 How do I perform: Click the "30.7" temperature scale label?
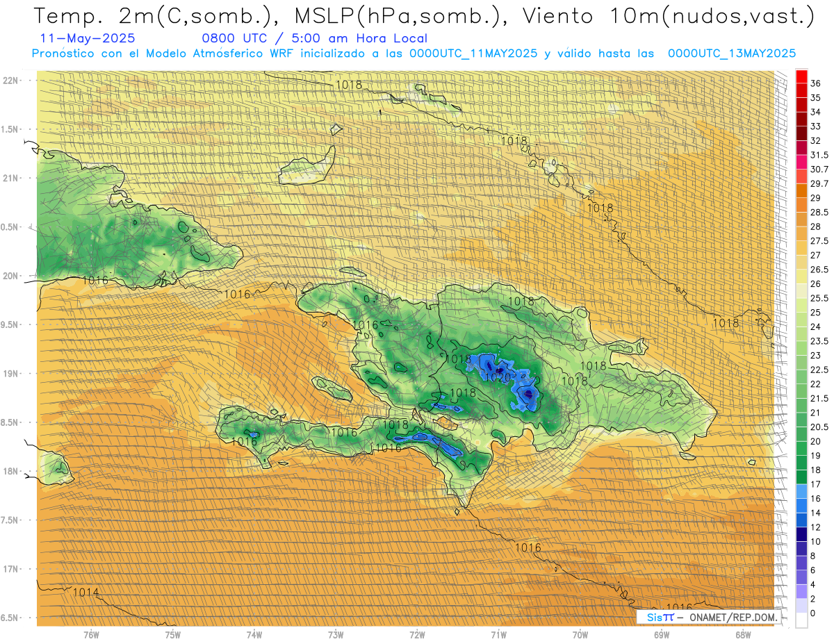coord(819,170)
